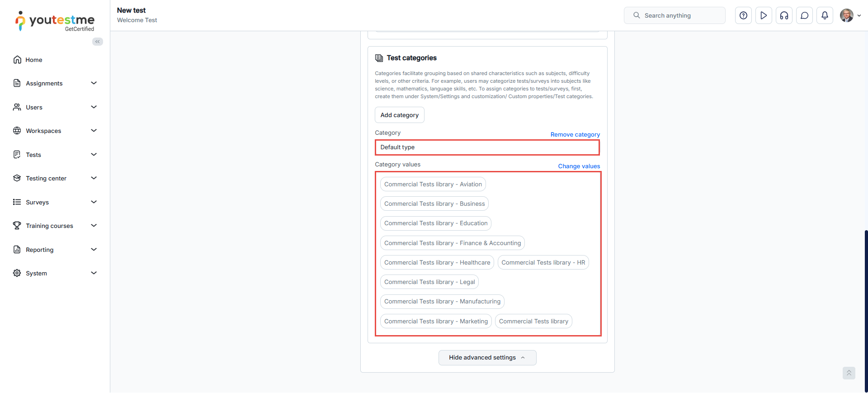Click the Default type category field

pos(487,147)
